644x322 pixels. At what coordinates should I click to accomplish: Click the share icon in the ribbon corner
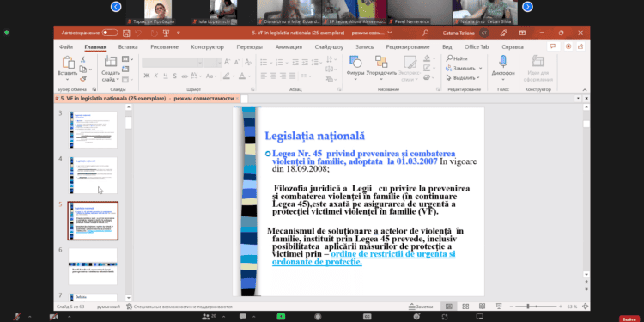(x=580, y=46)
